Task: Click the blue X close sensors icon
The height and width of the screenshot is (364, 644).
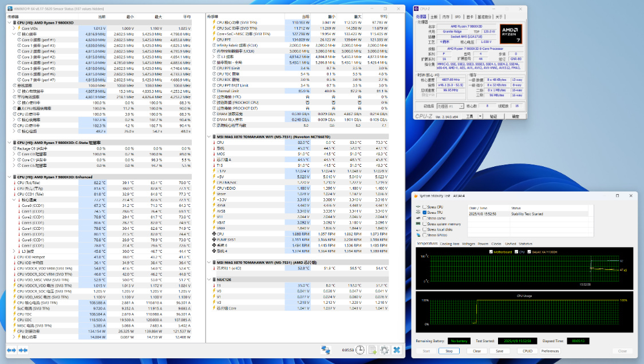Action: (x=396, y=350)
